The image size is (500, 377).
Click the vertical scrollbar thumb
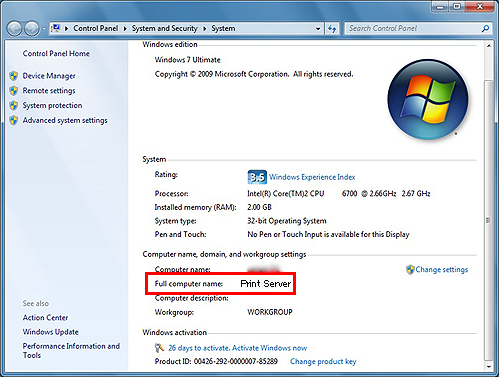[x=489, y=220]
